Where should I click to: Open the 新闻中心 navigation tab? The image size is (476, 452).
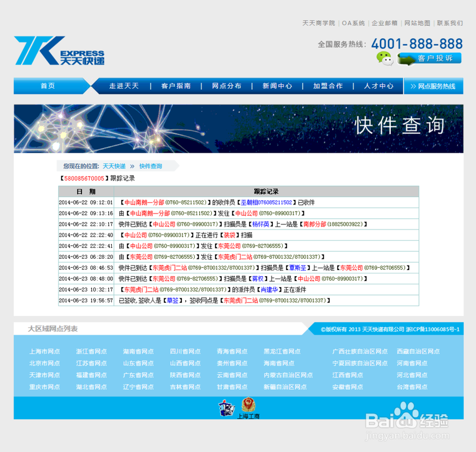pos(277,86)
